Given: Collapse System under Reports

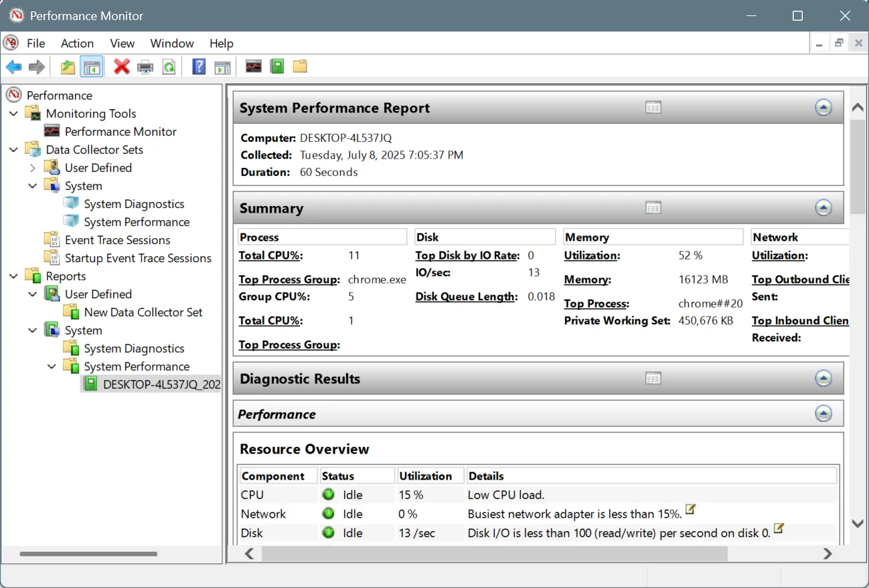Looking at the screenshot, I should click(x=32, y=330).
